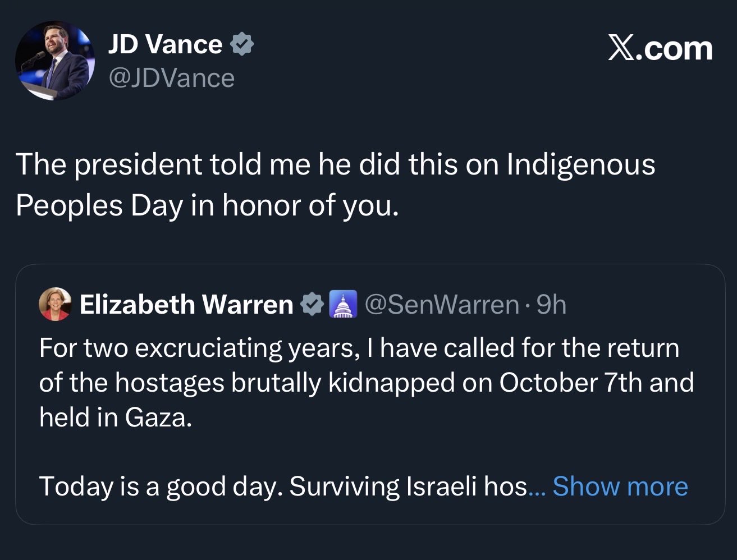The image size is (737, 560).
Task: Open Elizabeth Warren's avatar thumbnail
Action: click(55, 304)
